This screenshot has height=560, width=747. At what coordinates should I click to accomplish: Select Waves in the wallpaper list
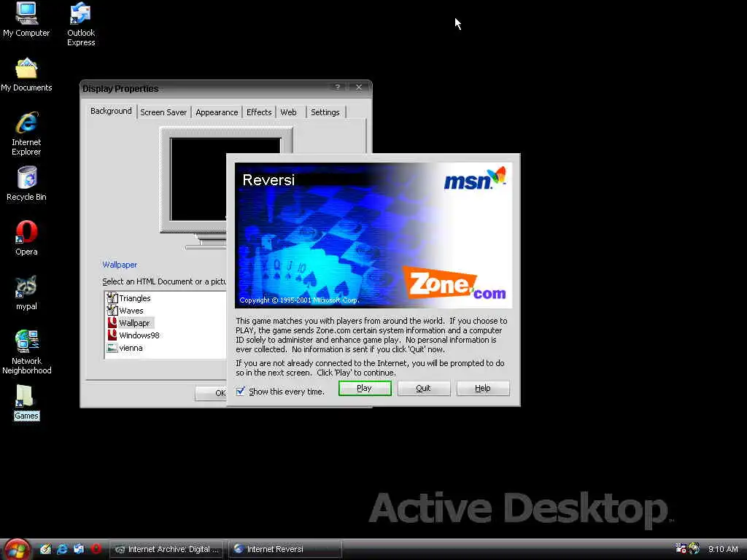[x=131, y=311]
